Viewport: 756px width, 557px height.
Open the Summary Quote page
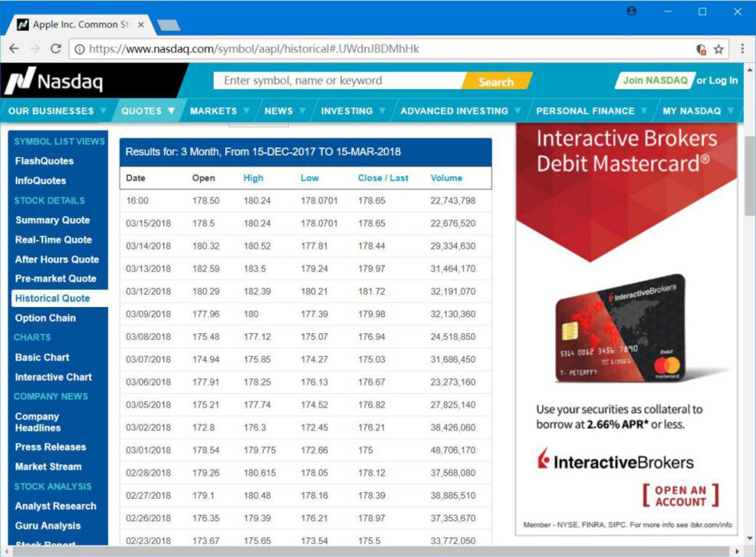(52, 220)
